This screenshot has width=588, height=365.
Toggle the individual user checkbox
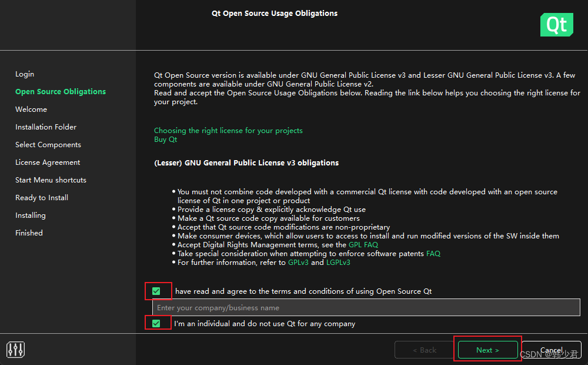tap(156, 323)
